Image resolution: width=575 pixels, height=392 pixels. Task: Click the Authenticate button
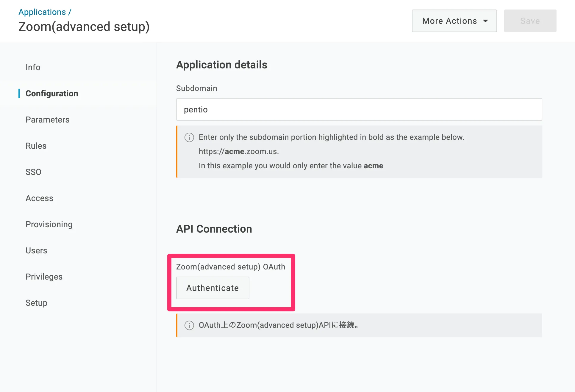[212, 288]
